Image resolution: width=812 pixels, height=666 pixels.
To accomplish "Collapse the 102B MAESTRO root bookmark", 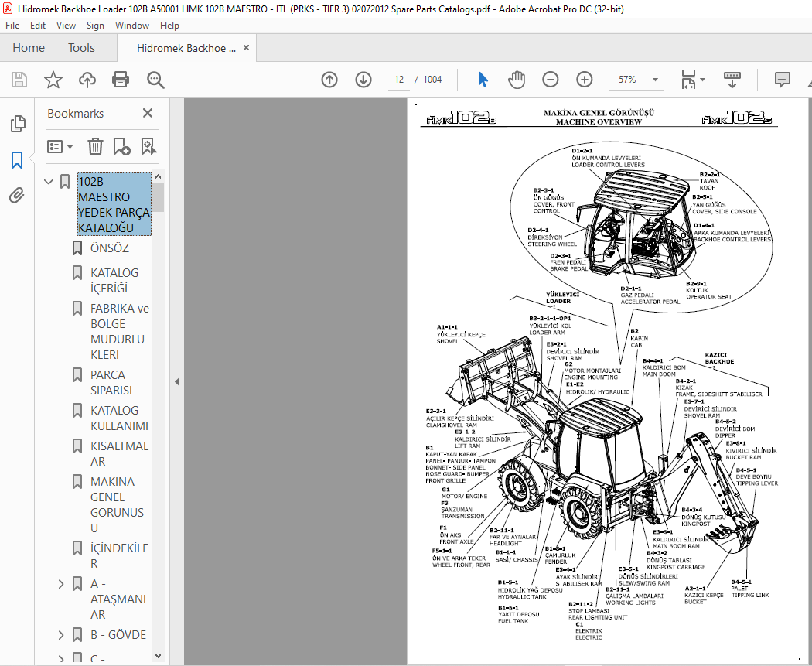I will pos(49,182).
